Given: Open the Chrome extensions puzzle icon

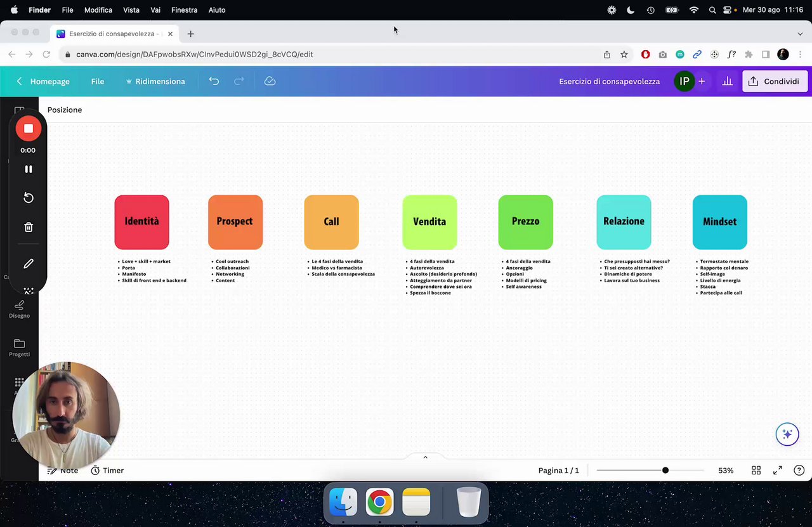Looking at the screenshot, I should pos(749,55).
